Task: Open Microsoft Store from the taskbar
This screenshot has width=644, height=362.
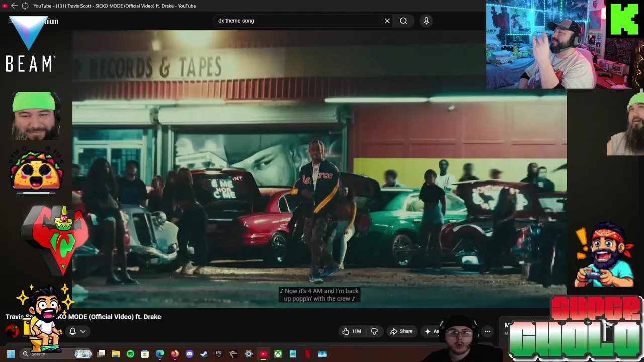Action: pos(145,354)
